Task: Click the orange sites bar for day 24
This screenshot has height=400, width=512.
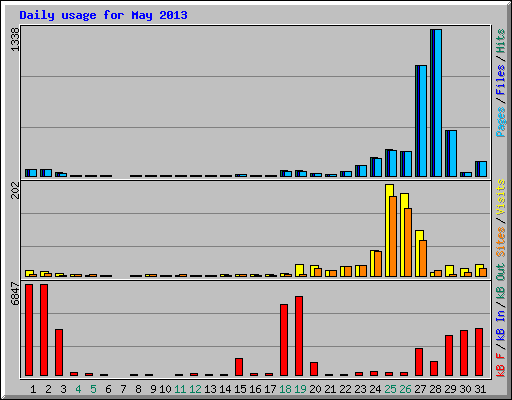Action: pyautogui.click(x=378, y=264)
